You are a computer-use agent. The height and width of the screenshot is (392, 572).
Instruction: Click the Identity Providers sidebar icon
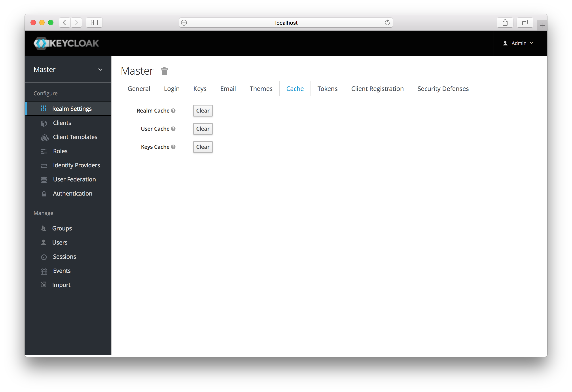pos(44,165)
